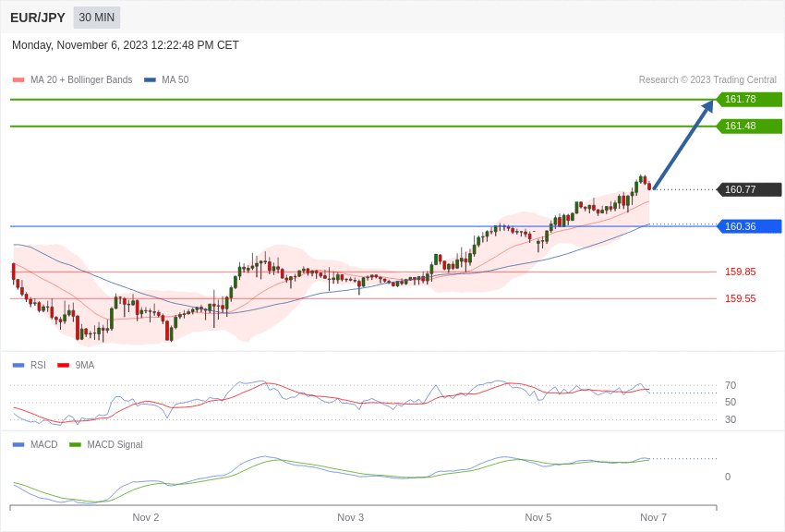
Task: Click the 161.78 resistance target label
Action: [x=750, y=99]
